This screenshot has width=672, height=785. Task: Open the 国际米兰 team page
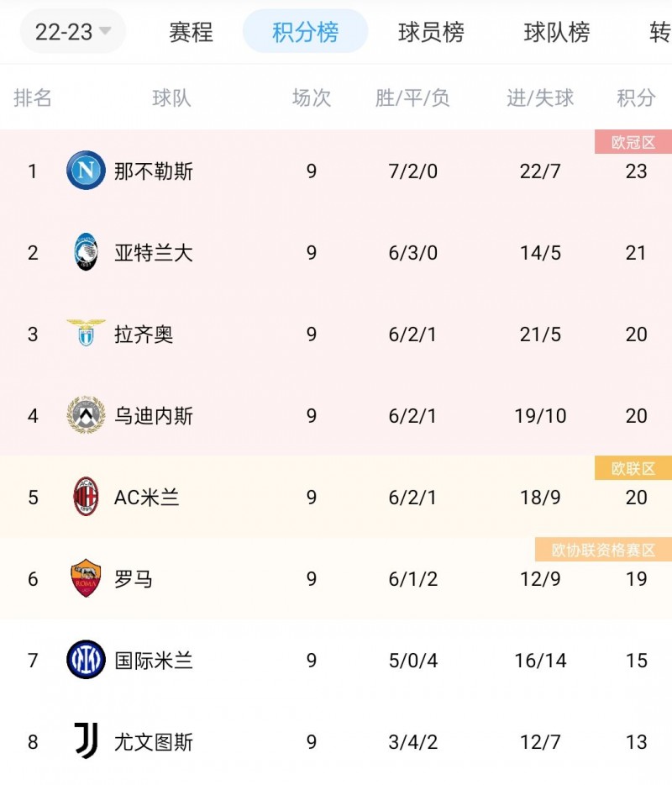pos(154,661)
